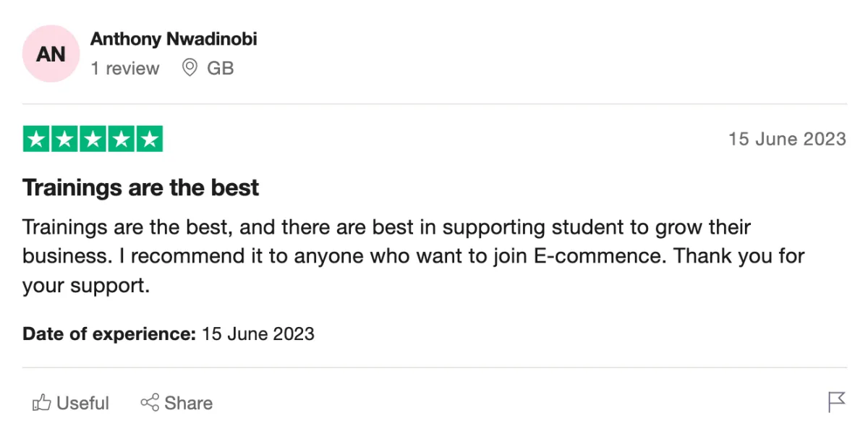Viewport: 868px width, 429px height.
Task: Click the third green rating star
Action: (93, 139)
